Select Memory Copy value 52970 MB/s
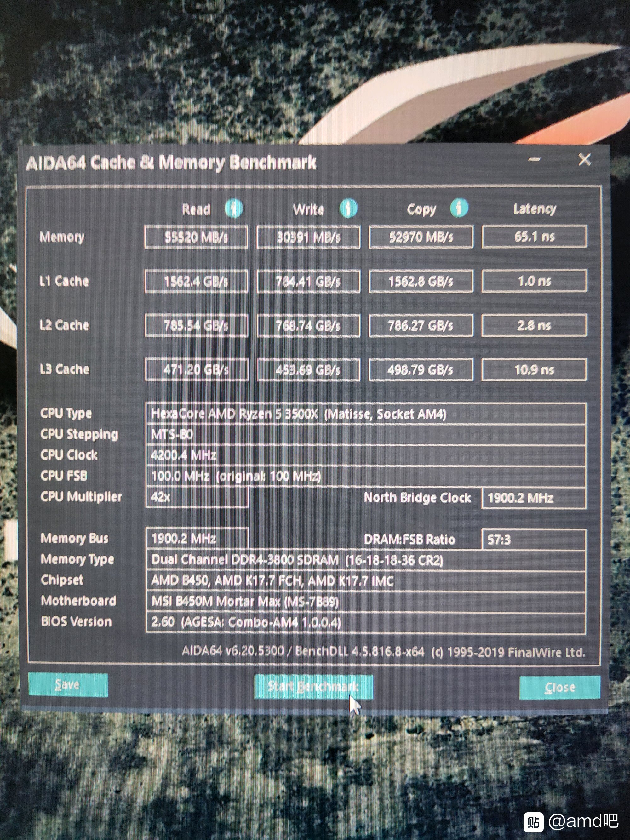The height and width of the screenshot is (840, 630). (x=421, y=237)
